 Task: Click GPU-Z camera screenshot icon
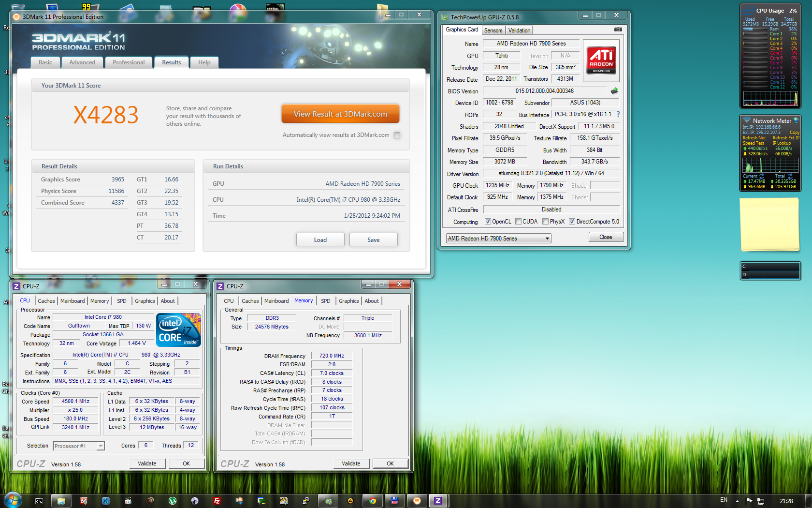618,30
